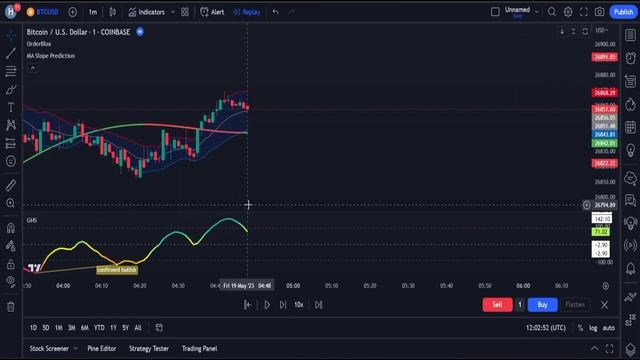Select the brush drawing tool
This screenshot has width=640, height=360.
(x=11, y=89)
